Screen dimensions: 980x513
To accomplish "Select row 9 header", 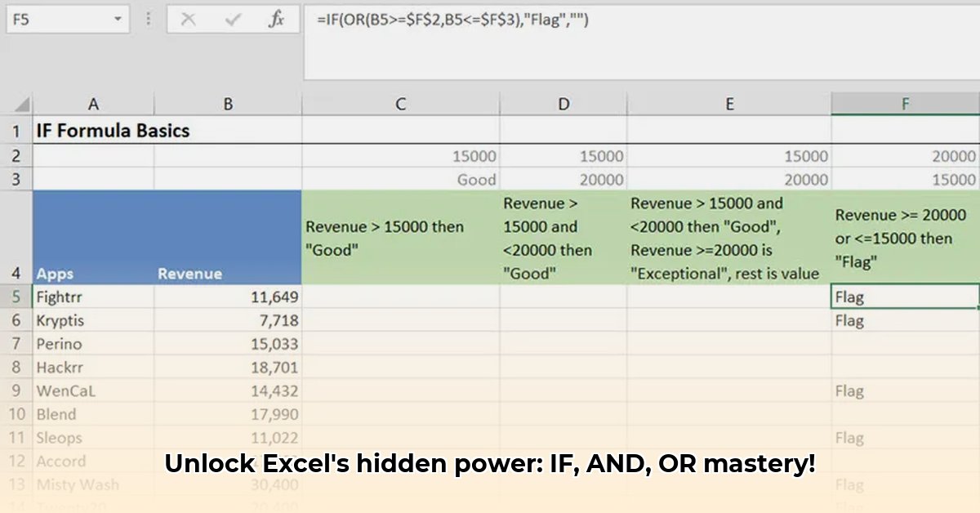I will coord(17,390).
